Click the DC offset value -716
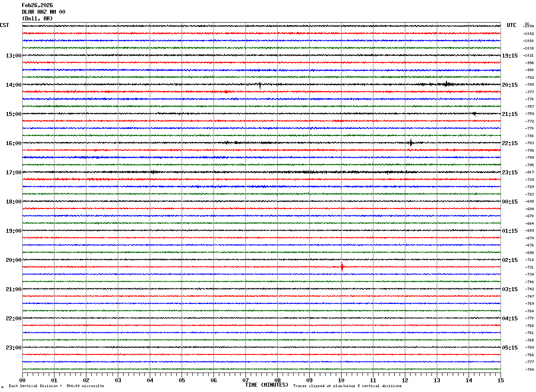 pos(529,260)
